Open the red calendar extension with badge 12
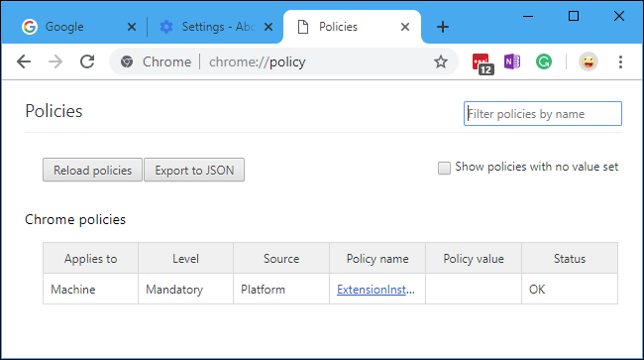The height and width of the screenshot is (360, 644). click(483, 63)
